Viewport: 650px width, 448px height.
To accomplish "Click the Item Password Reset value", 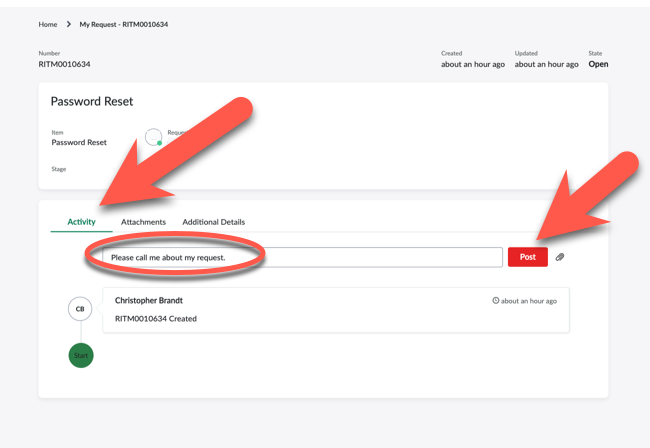I will click(x=79, y=142).
